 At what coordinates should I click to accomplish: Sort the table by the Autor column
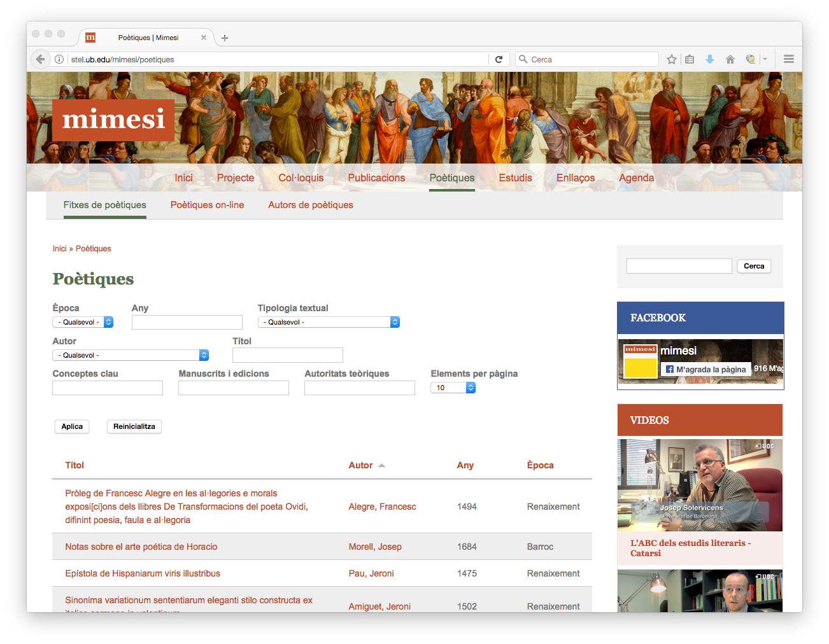(360, 465)
